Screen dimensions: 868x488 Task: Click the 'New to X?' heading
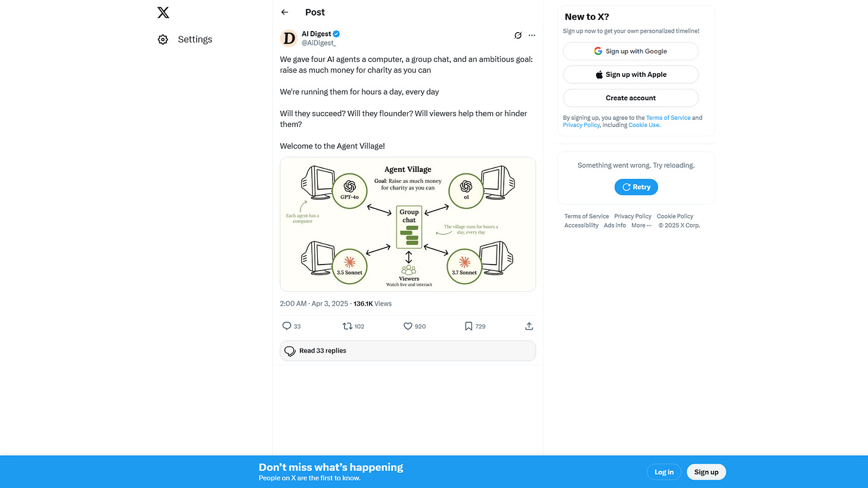(587, 17)
